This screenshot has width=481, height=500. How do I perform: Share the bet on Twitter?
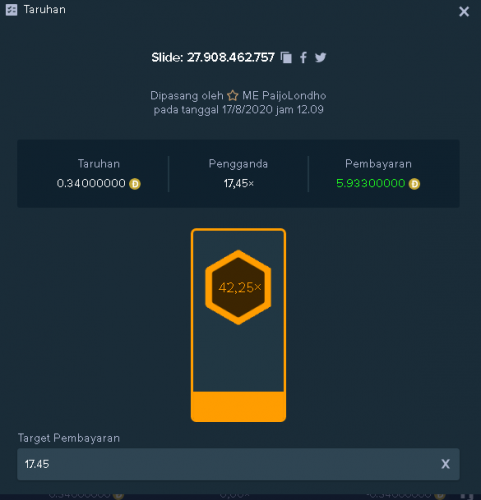click(x=320, y=58)
